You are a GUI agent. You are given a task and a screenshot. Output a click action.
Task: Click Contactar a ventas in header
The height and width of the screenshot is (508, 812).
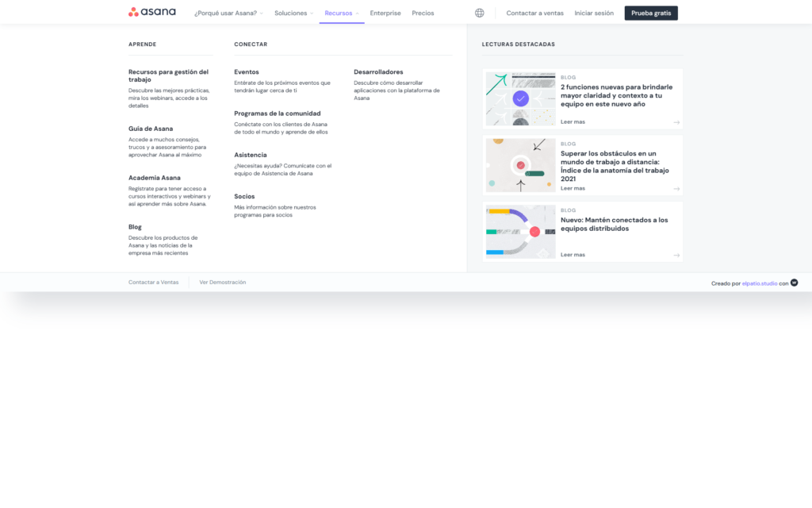tap(535, 13)
